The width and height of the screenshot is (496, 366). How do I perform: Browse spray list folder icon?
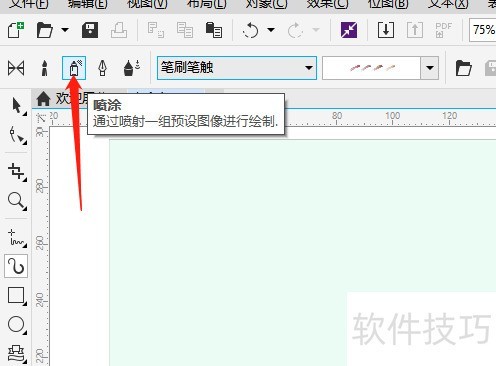pyautogui.click(x=463, y=68)
